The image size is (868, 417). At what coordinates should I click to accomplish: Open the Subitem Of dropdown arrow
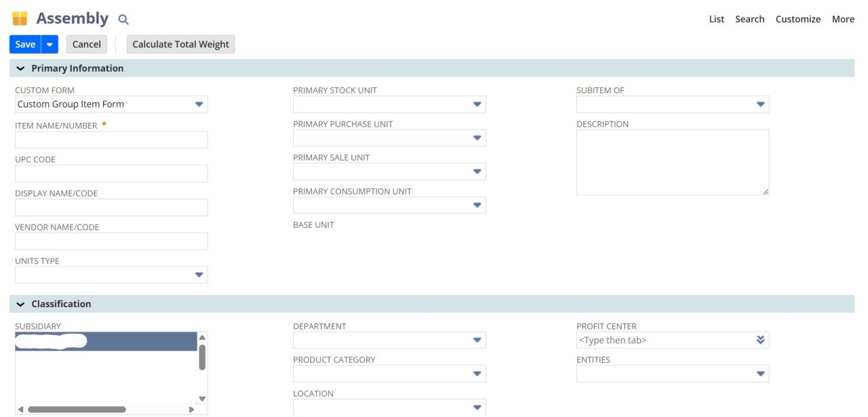761,104
